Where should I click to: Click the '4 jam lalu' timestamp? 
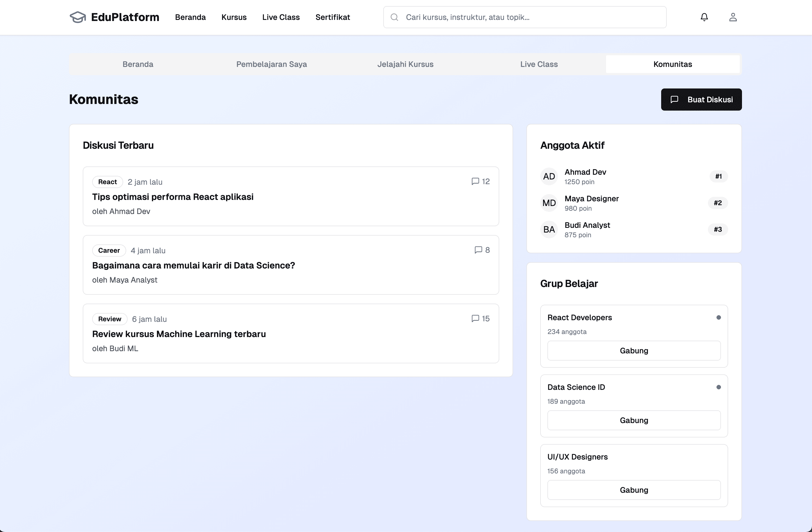(148, 251)
